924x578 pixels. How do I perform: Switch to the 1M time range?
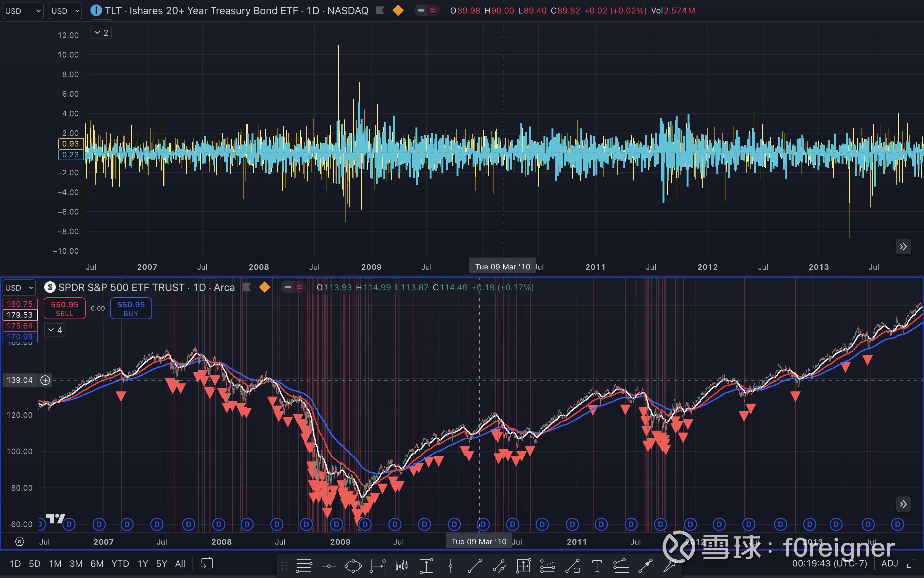56,564
